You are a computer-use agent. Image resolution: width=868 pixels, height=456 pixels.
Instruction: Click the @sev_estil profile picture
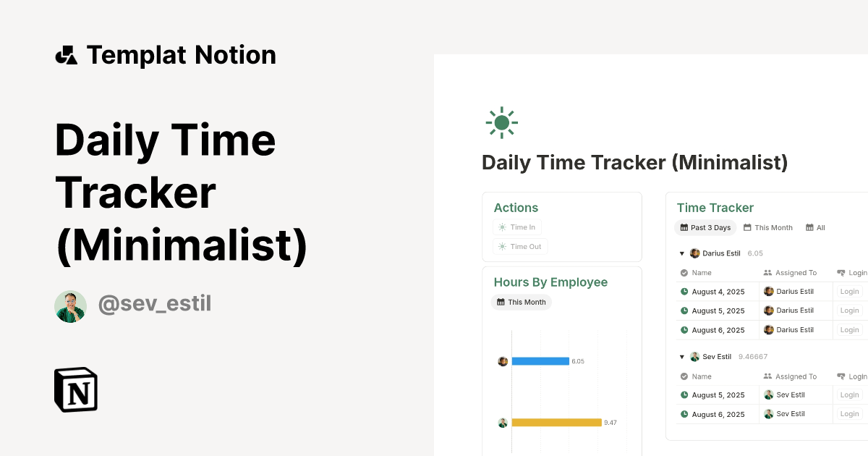pyautogui.click(x=70, y=305)
